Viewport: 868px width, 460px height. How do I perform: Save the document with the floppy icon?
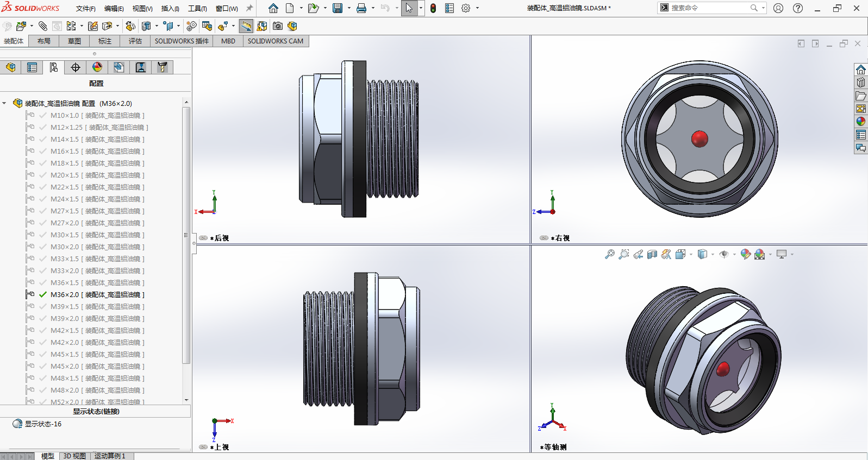point(338,8)
